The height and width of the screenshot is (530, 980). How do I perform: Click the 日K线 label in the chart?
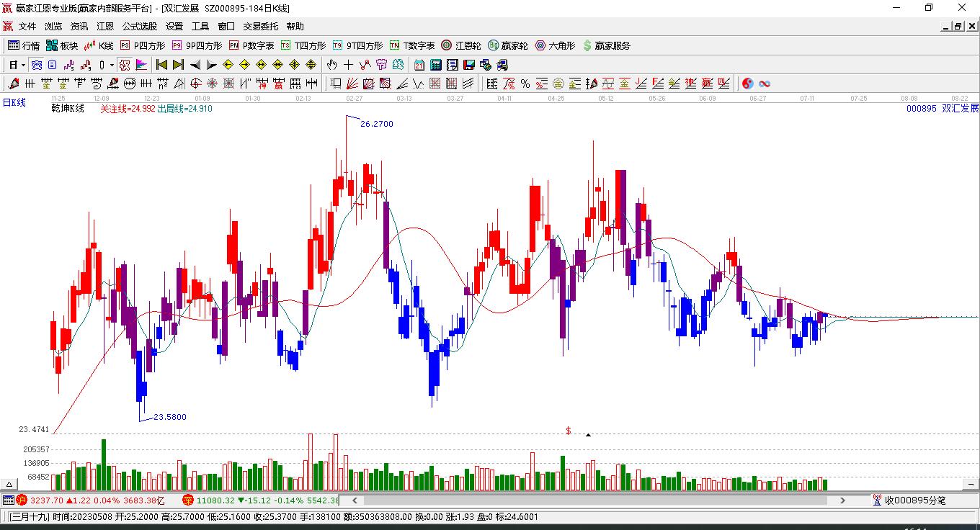(x=14, y=103)
